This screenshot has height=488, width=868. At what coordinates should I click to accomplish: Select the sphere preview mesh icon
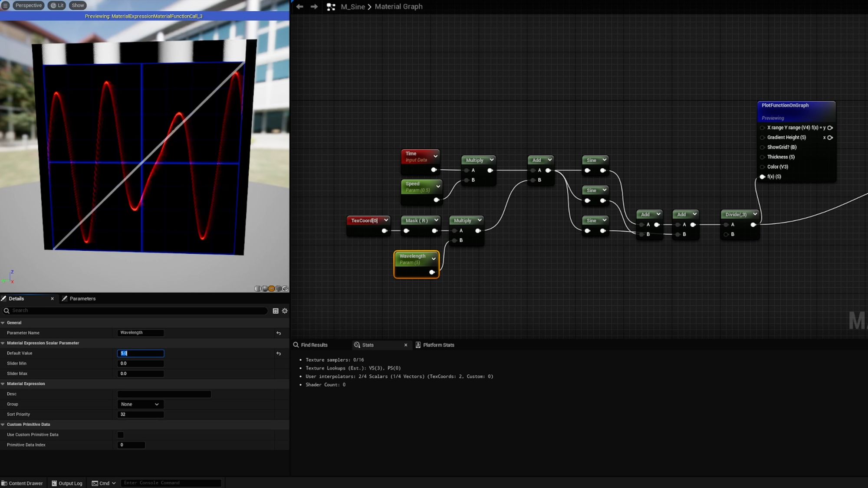(x=263, y=288)
